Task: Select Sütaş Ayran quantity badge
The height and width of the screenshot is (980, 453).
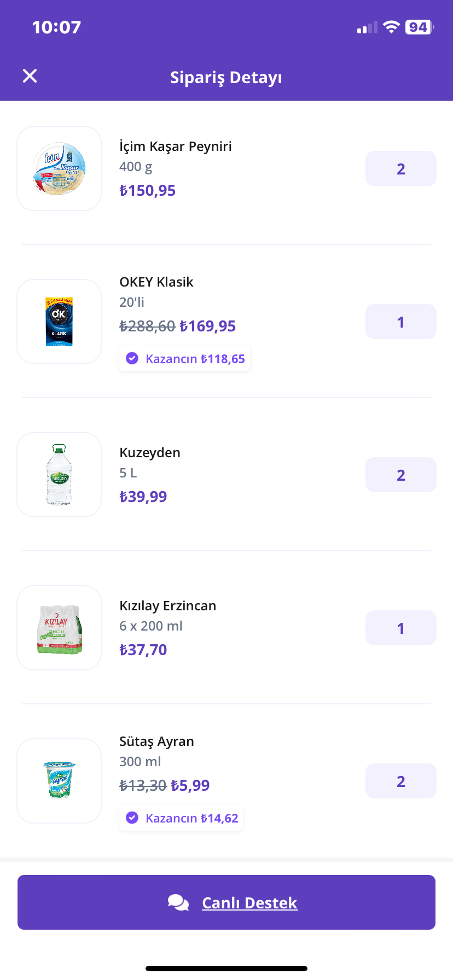Action: pyautogui.click(x=401, y=781)
